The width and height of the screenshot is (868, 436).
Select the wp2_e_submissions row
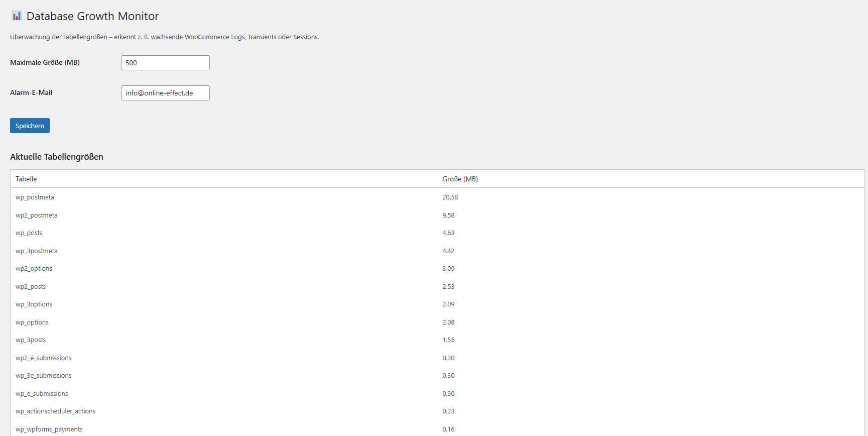click(43, 358)
